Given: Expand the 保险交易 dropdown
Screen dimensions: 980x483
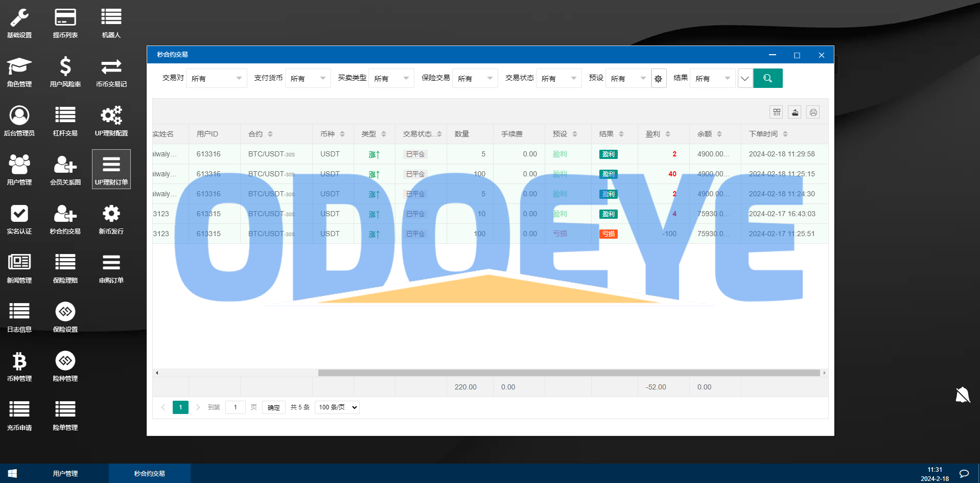Looking at the screenshot, I should (475, 78).
